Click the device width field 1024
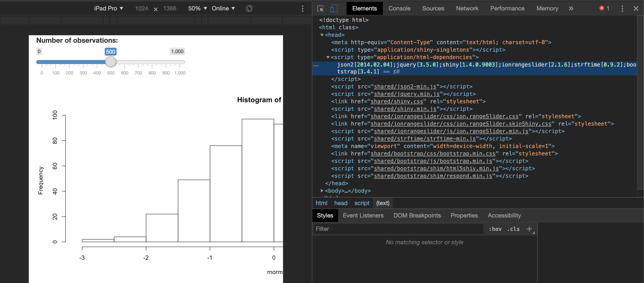Image resolution: width=644 pixels, height=283 pixels. tap(142, 8)
